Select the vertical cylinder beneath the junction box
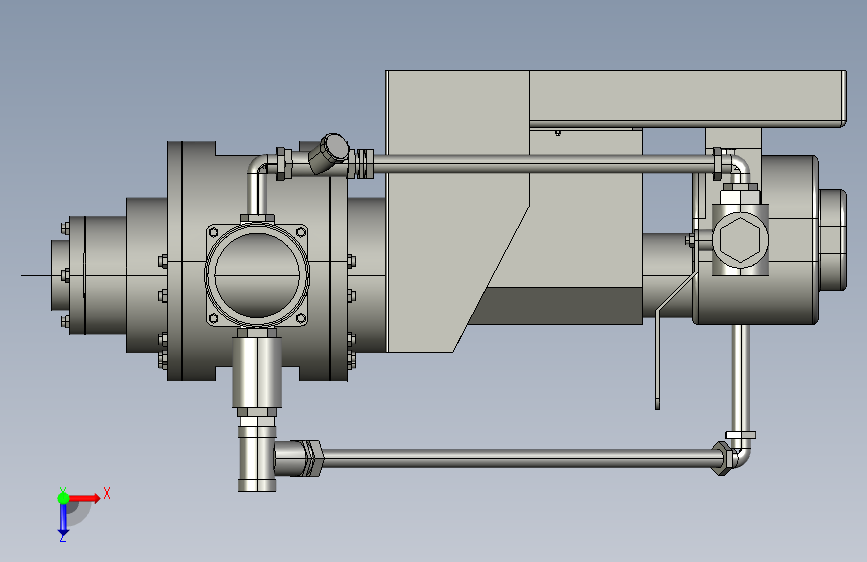The height and width of the screenshot is (562, 867). pyautogui.click(x=257, y=372)
